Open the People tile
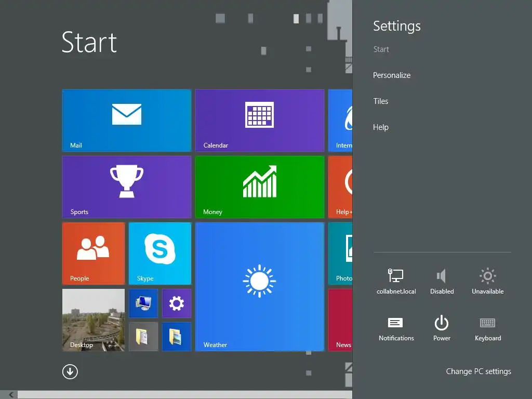This screenshot has width=532, height=399. click(x=94, y=253)
